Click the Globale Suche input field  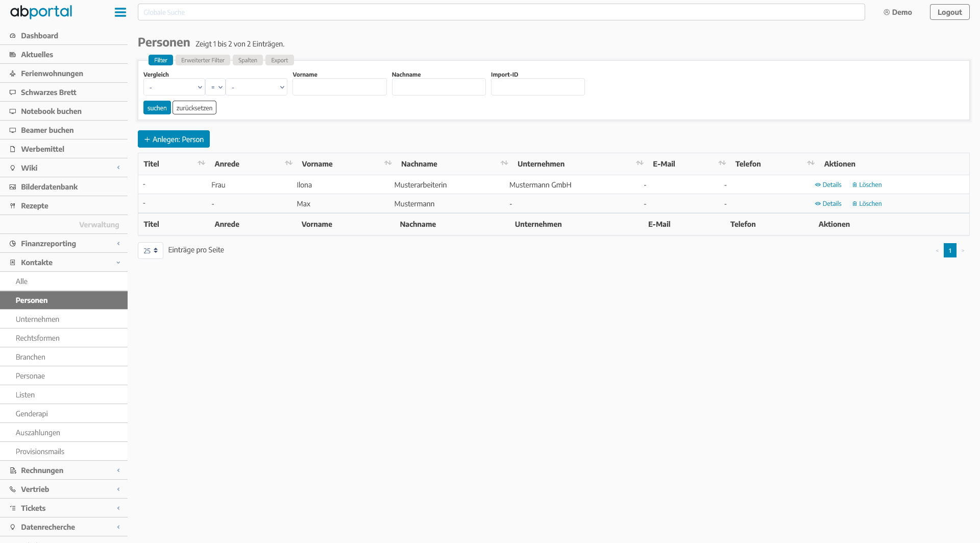(x=501, y=12)
